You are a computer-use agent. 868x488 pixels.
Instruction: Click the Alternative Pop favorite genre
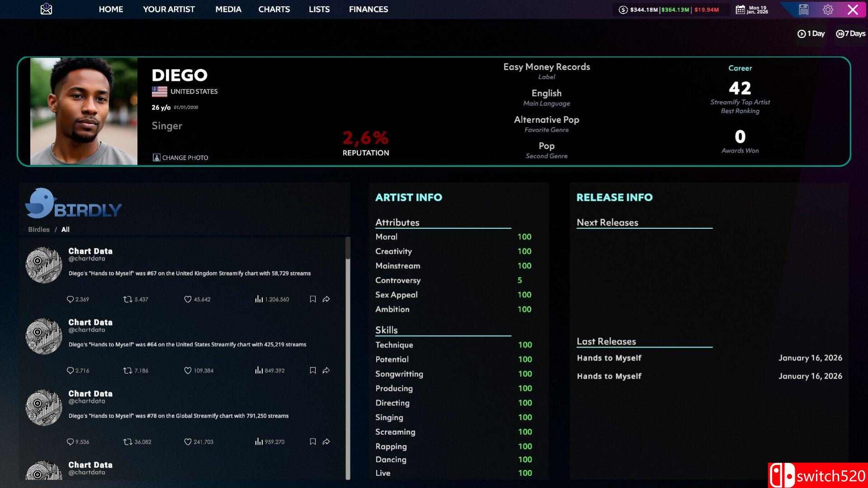pos(547,120)
